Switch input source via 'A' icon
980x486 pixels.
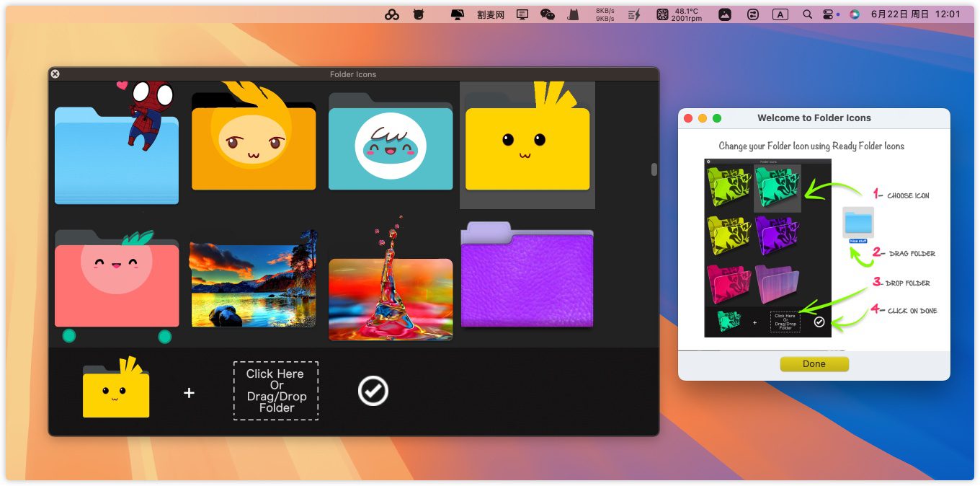pos(780,14)
